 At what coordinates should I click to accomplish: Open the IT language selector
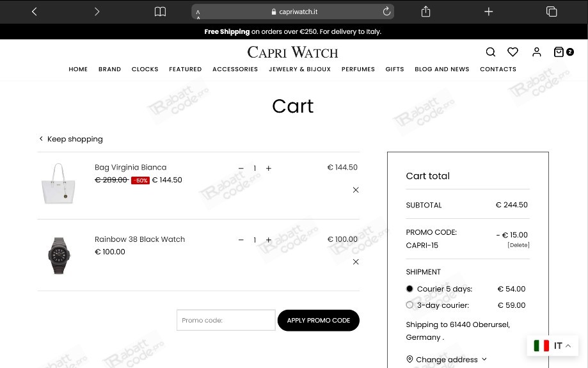552,346
